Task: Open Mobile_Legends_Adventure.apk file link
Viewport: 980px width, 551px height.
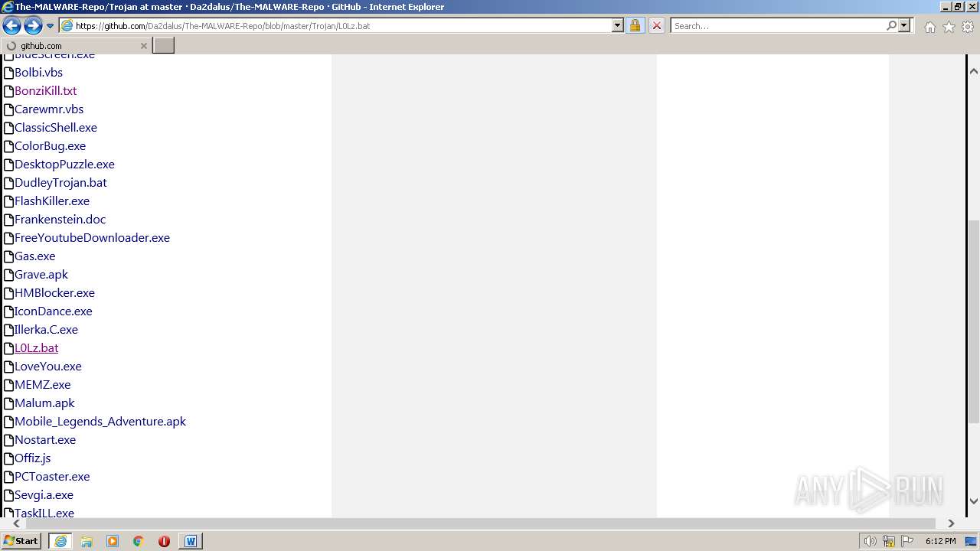Action: tap(100, 422)
